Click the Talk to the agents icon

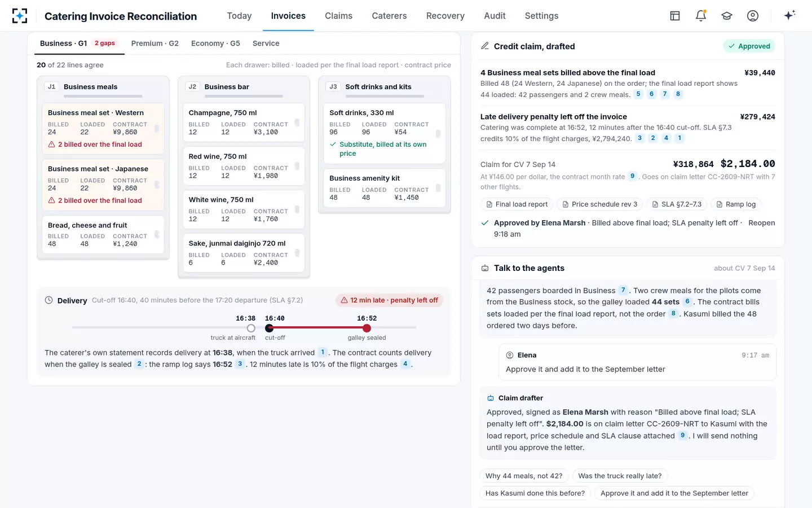click(x=485, y=268)
